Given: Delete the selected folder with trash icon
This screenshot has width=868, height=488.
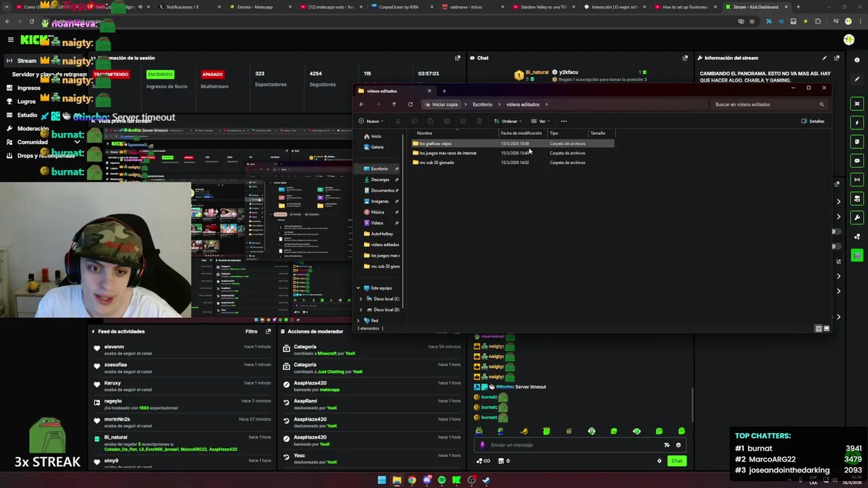Looking at the screenshot, I should pyautogui.click(x=479, y=121).
